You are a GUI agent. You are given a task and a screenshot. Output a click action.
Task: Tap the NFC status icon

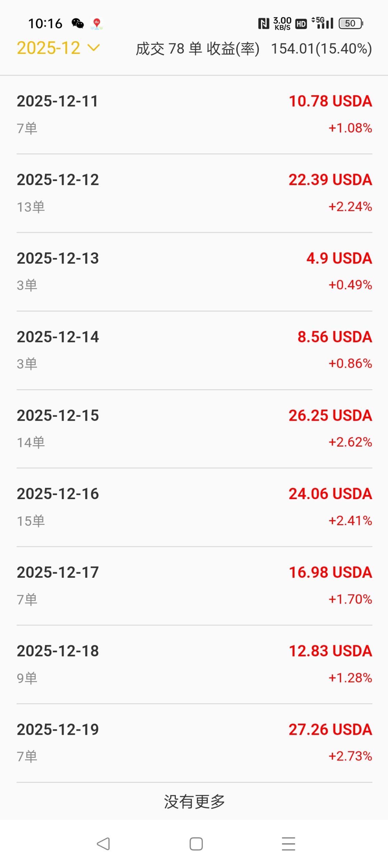[263, 23]
